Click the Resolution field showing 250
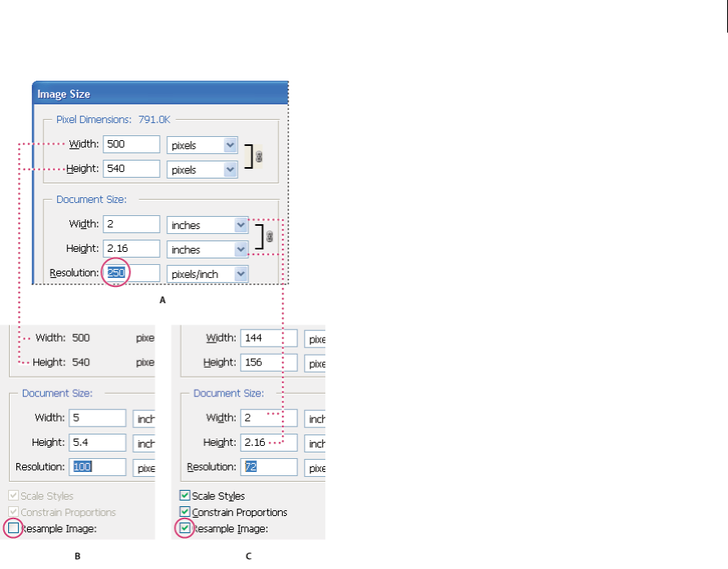This screenshot has height=569, width=728. [x=131, y=273]
